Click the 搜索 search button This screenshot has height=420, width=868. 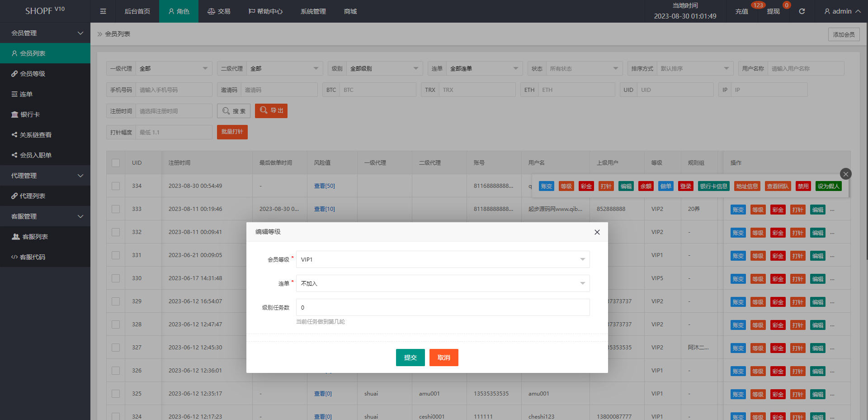point(234,111)
